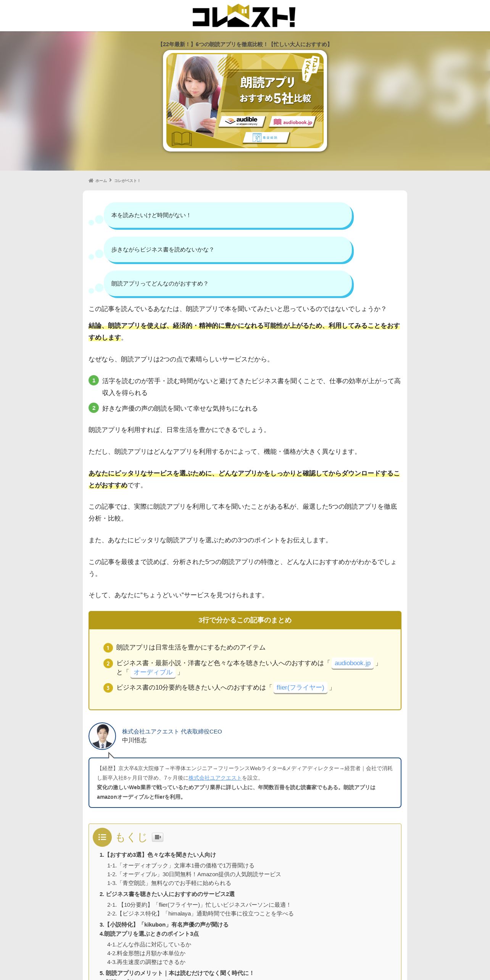Jump to 4.朗読アプリを選ぶときのポイント3点

point(149,934)
